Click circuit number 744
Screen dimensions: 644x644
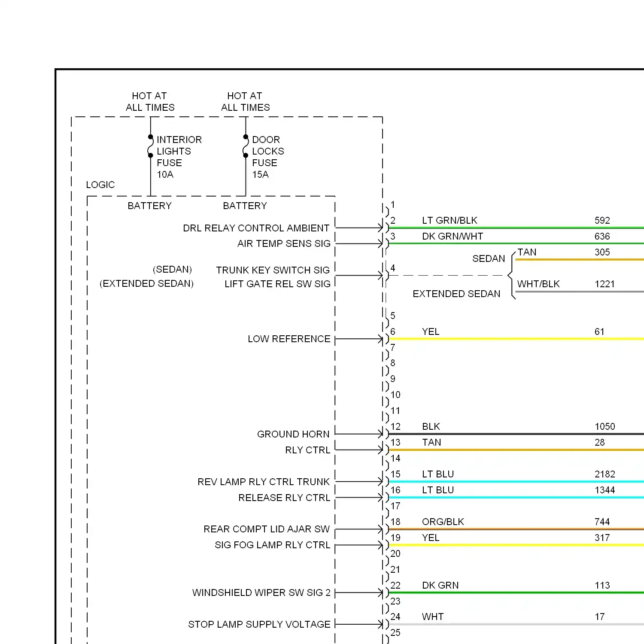coord(602,522)
